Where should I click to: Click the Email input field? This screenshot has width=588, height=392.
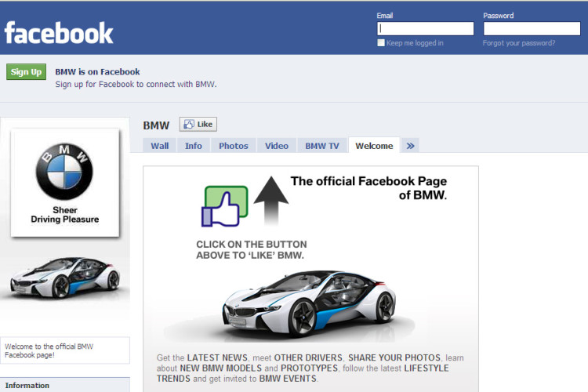(425, 28)
